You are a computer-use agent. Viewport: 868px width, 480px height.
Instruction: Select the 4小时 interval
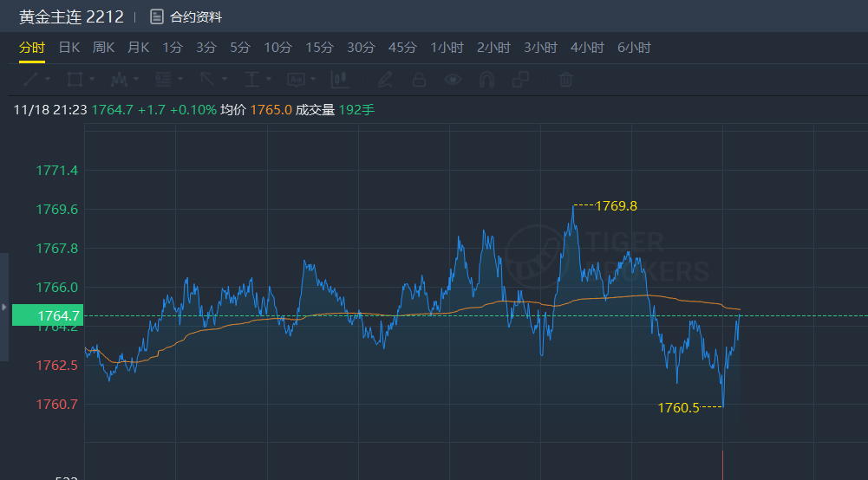587,48
